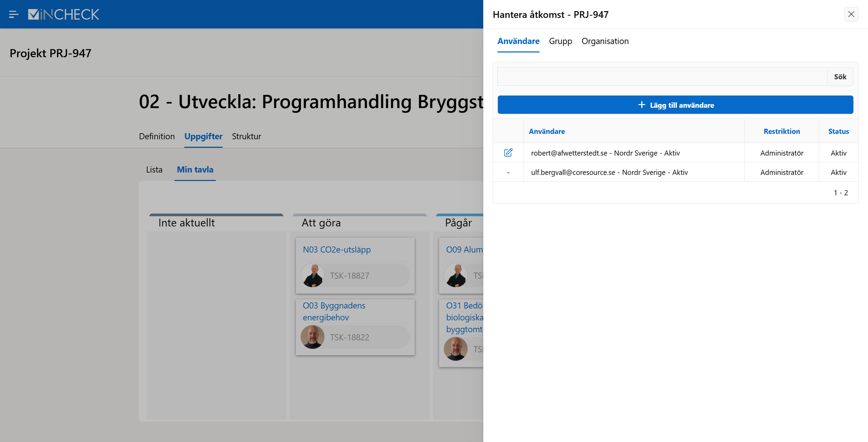Select the Användare tab

coord(518,41)
